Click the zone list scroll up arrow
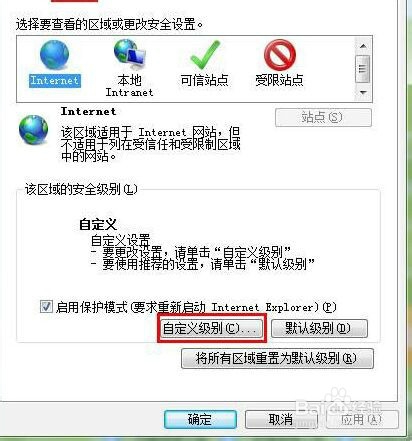The width and height of the screenshot is (412, 441). (x=363, y=46)
